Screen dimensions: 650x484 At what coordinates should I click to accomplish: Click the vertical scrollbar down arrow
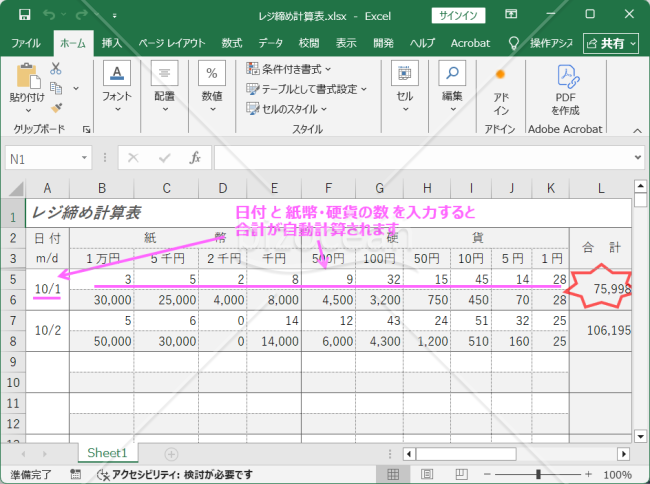click(x=640, y=436)
